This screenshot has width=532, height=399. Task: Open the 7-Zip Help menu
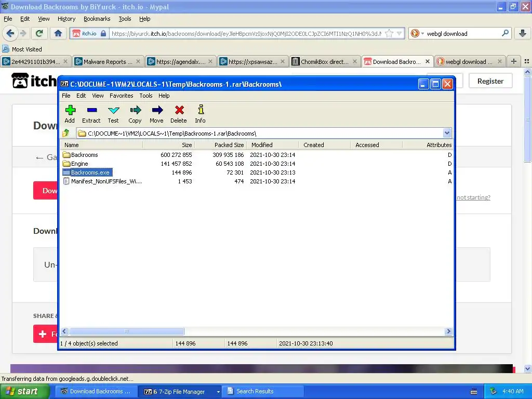[164, 96]
